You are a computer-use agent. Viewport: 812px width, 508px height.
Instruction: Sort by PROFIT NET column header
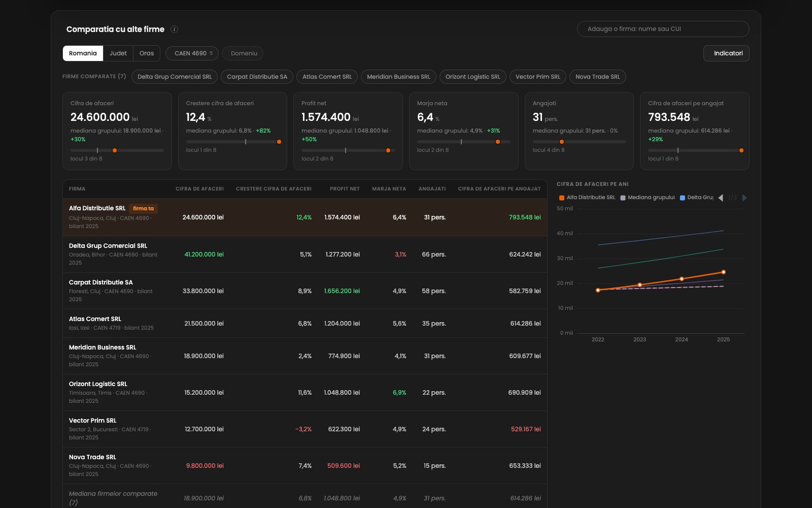pos(345,189)
